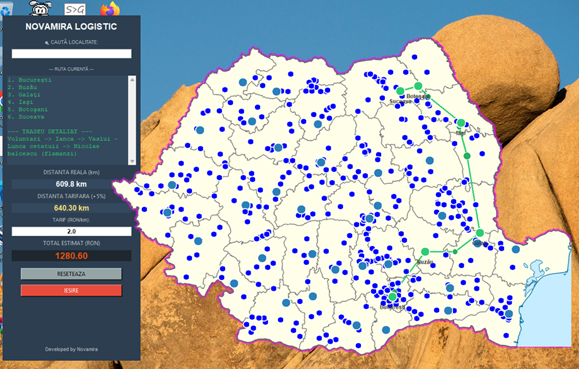Open the S>G desktop shortcut

tap(75, 10)
